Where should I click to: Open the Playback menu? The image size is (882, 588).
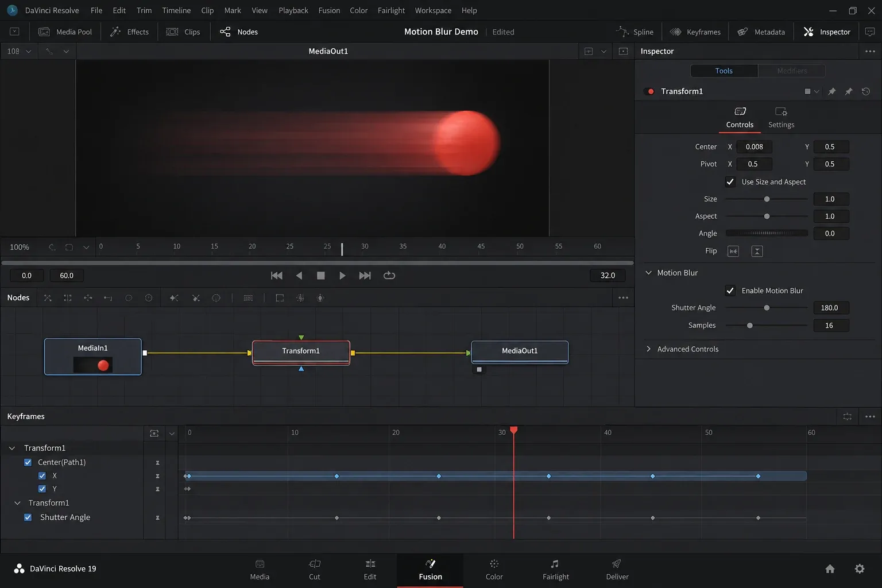coord(293,10)
